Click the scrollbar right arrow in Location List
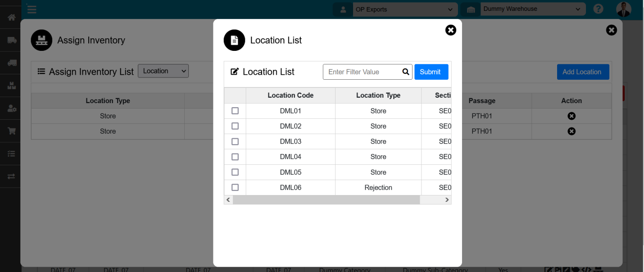The height and width of the screenshot is (272, 644). (x=447, y=200)
